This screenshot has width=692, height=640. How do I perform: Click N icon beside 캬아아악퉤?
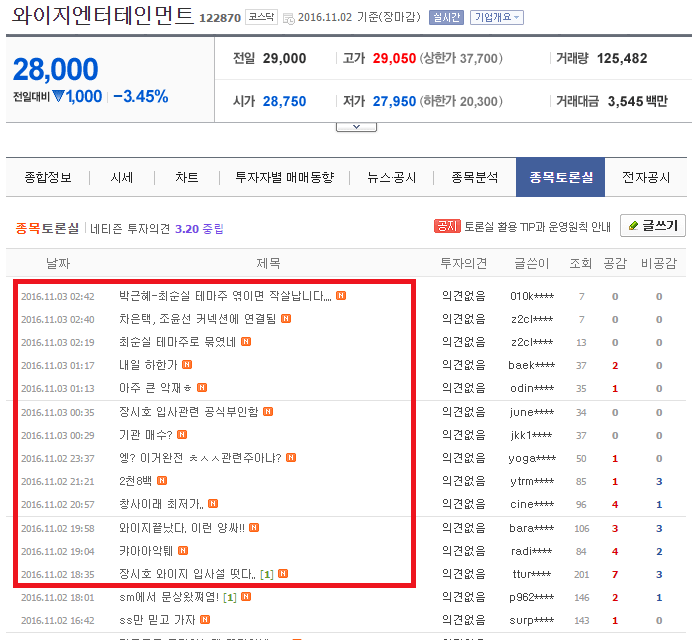(183, 550)
